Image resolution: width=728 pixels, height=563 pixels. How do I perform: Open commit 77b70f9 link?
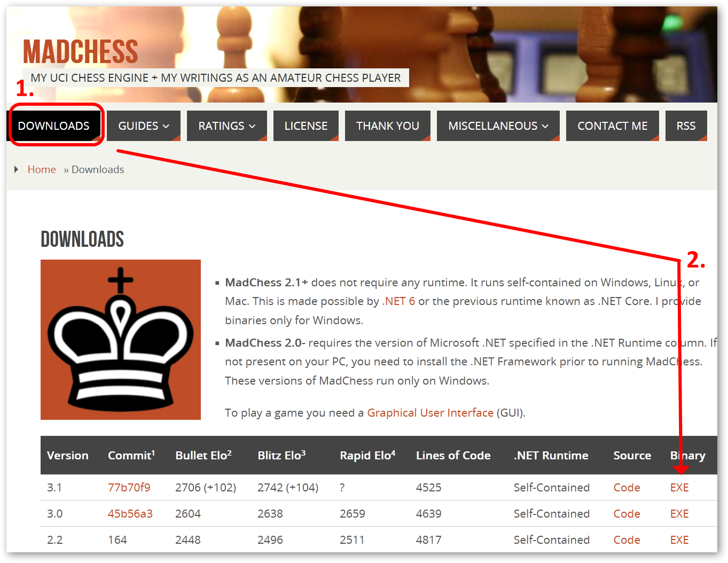point(129,488)
